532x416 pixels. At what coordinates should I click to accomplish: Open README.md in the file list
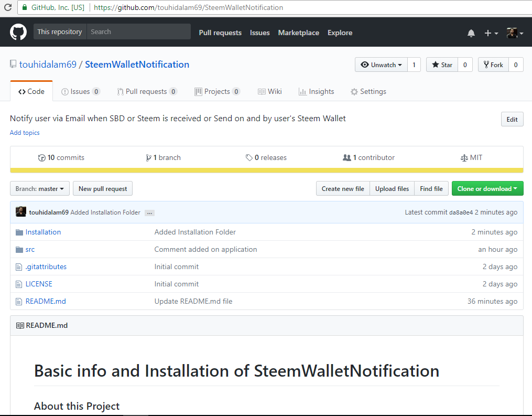pos(46,301)
